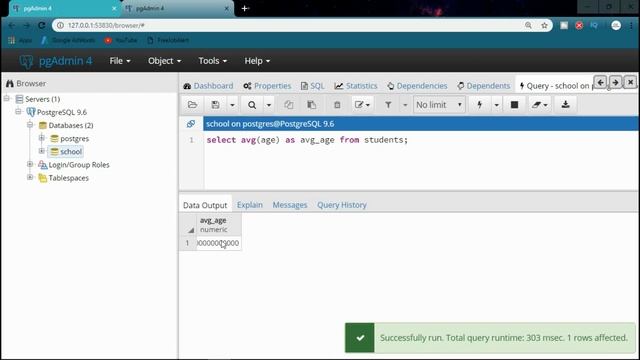Click the Paste icon in toolbar
The height and width of the screenshot is (360, 640).
tap(311, 105)
